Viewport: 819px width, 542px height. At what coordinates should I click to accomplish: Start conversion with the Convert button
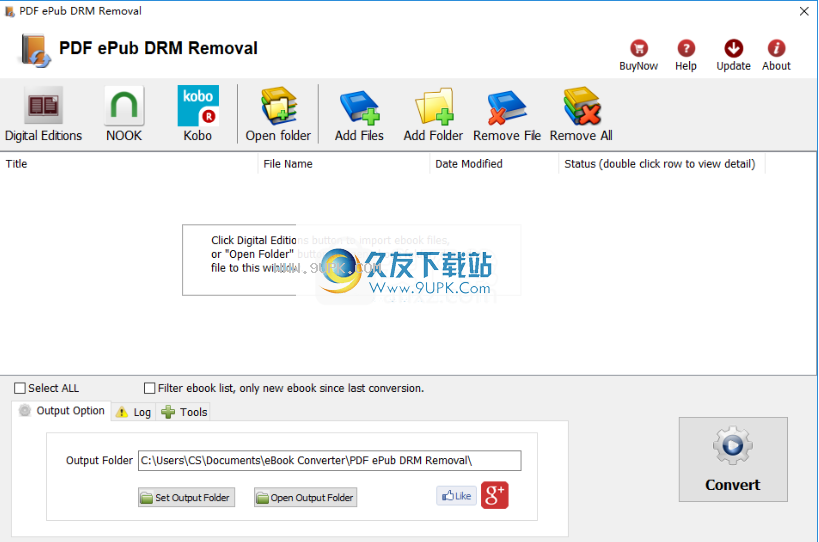pyautogui.click(x=733, y=459)
